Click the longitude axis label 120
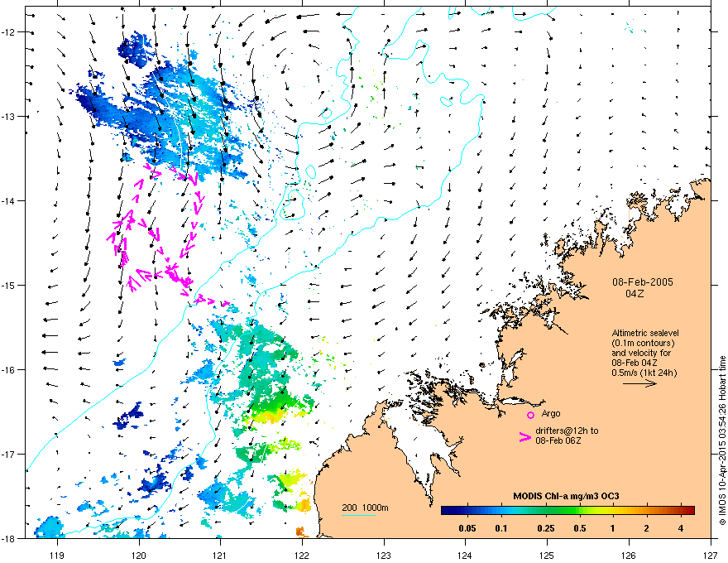 [x=139, y=555]
